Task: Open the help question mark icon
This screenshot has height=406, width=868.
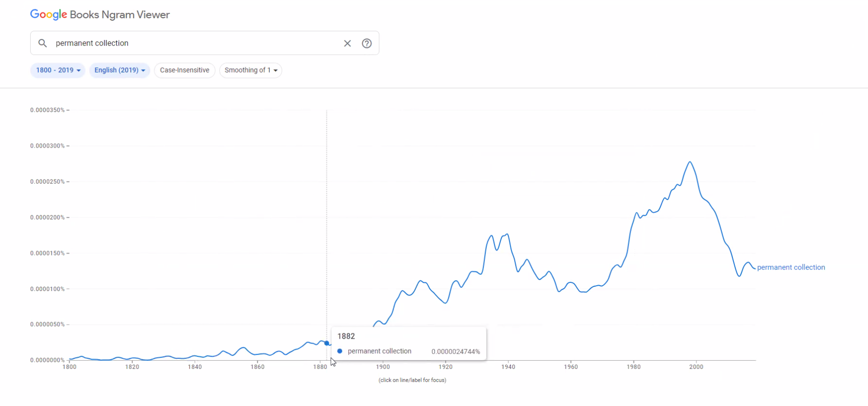Action: click(x=367, y=43)
